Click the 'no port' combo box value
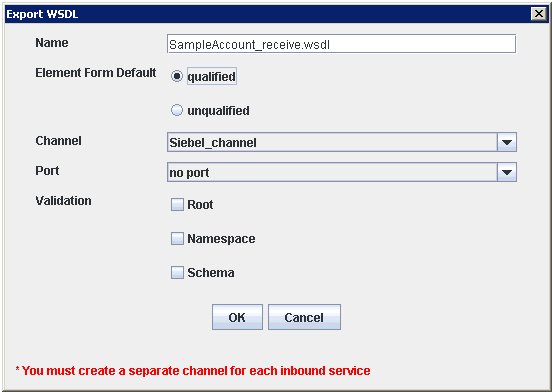Image resolution: width=552 pixels, height=392 pixels. (332, 172)
